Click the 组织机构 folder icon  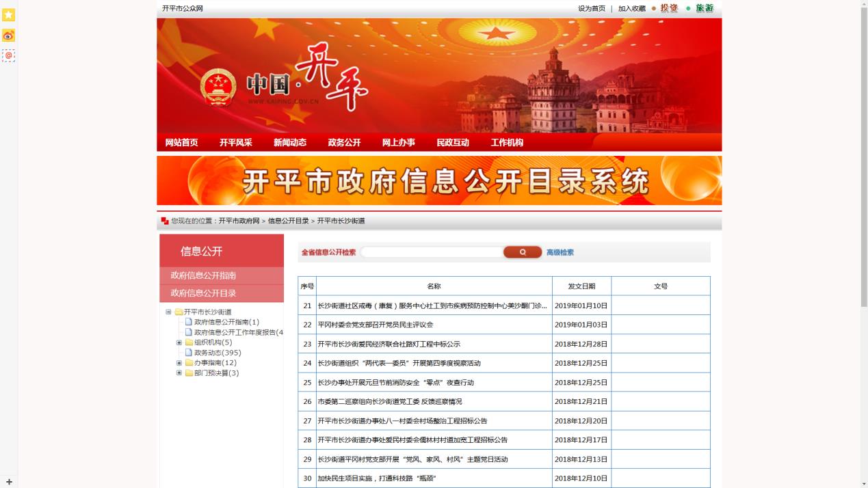(x=189, y=342)
